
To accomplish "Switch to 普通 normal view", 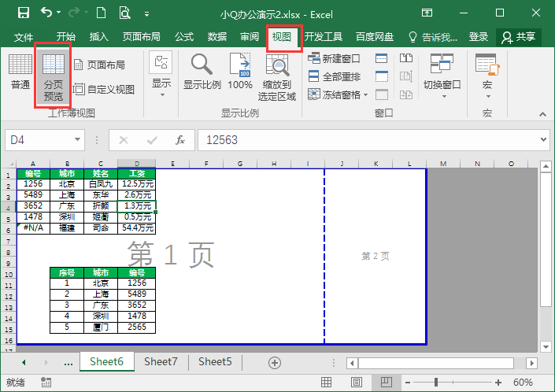I will pos(20,72).
